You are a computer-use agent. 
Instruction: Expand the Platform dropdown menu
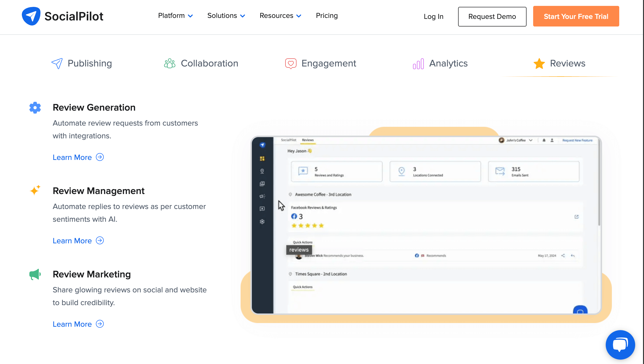pos(175,15)
